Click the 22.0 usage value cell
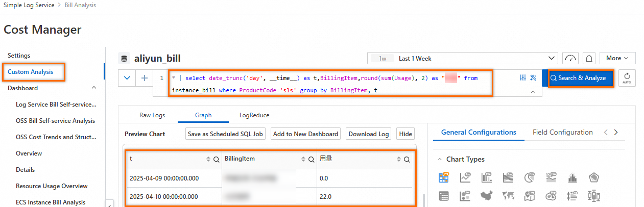 (x=365, y=196)
